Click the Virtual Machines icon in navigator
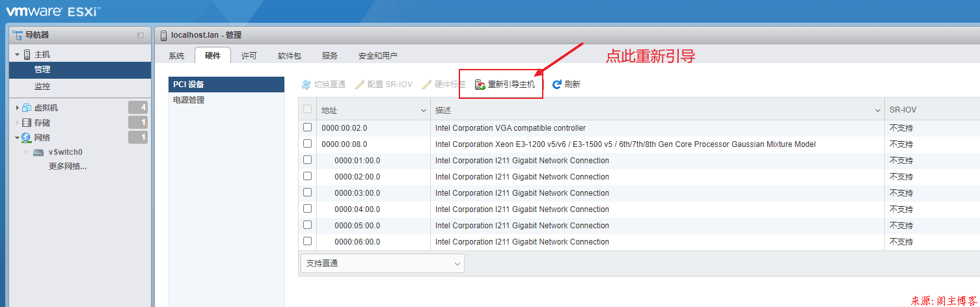 tap(27, 108)
